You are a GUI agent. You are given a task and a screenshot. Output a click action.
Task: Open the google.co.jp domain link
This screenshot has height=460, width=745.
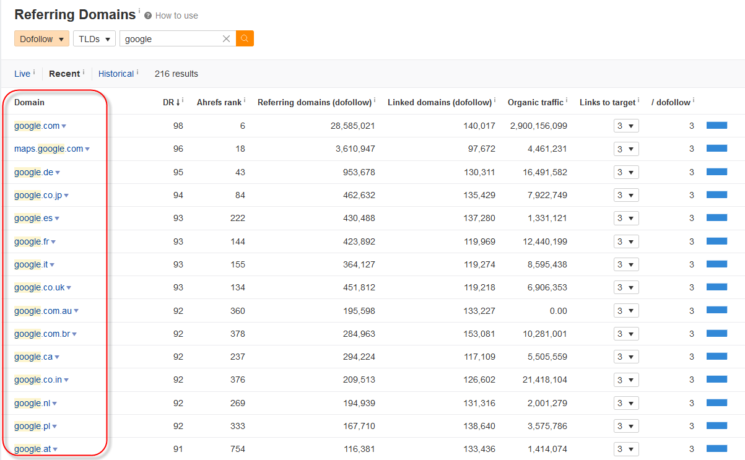(38, 195)
